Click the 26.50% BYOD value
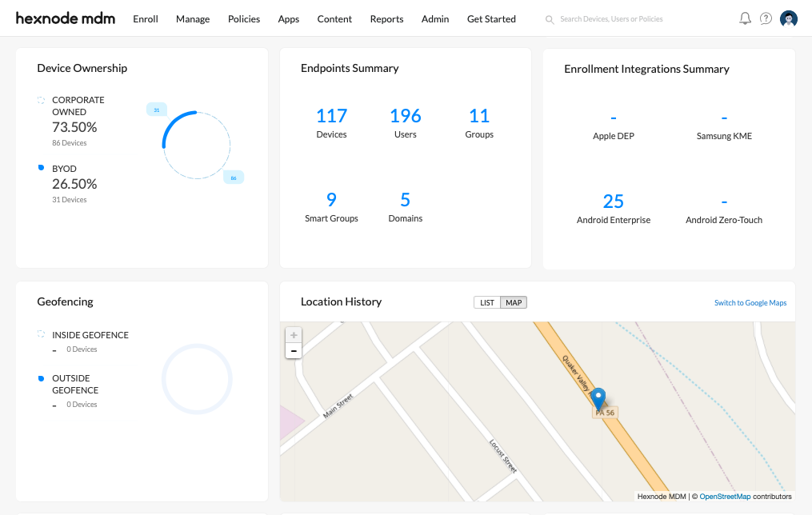 (74, 184)
